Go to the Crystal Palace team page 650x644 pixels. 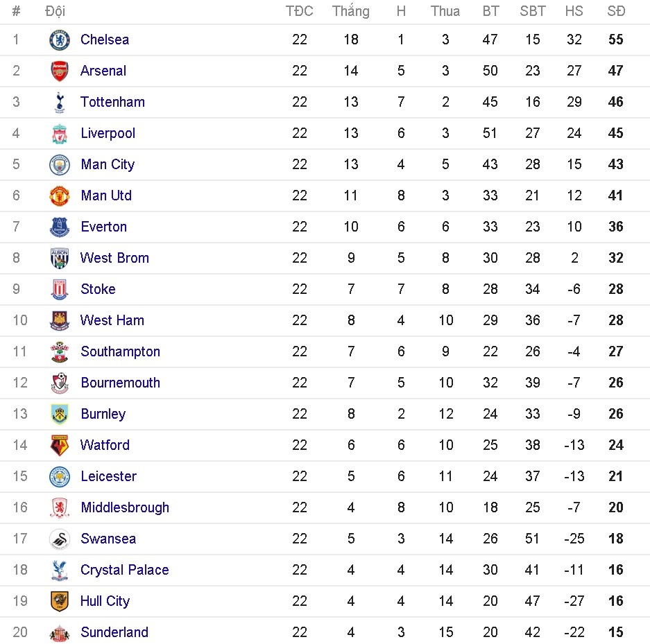(x=124, y=570)
